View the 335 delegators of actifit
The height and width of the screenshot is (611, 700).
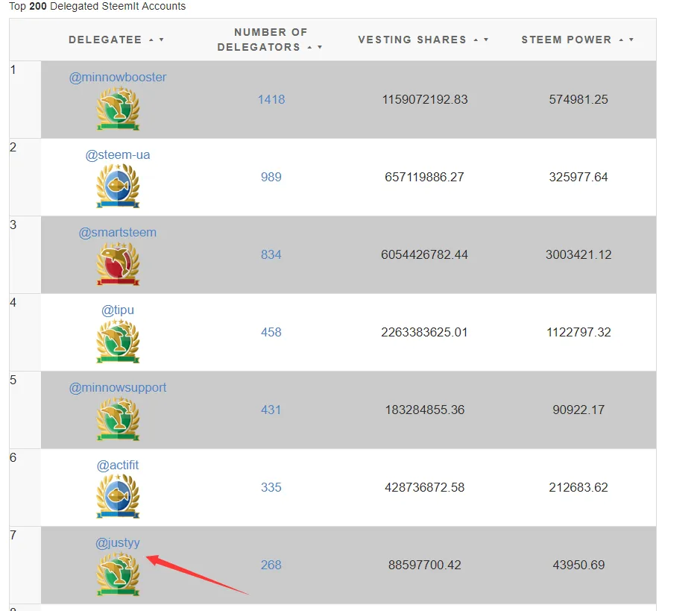click(x=271, y=487)
